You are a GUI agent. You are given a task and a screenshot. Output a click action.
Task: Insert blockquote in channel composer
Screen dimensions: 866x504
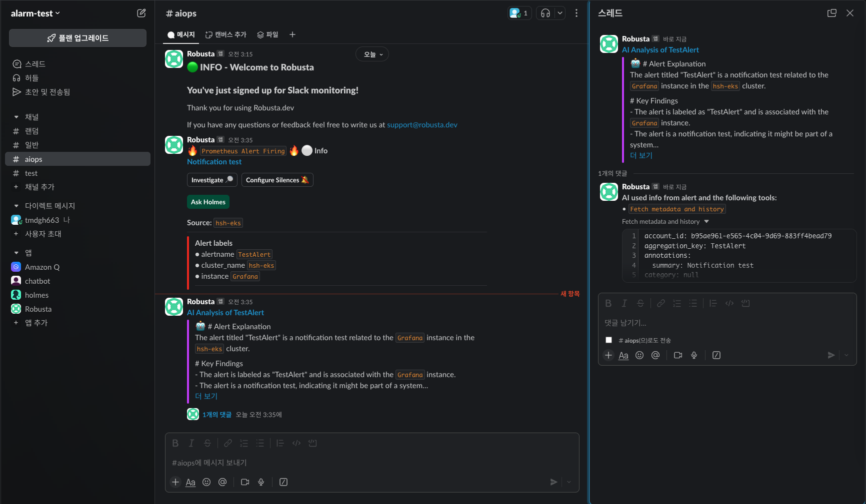pyautogui.click(x=280, y=443)
